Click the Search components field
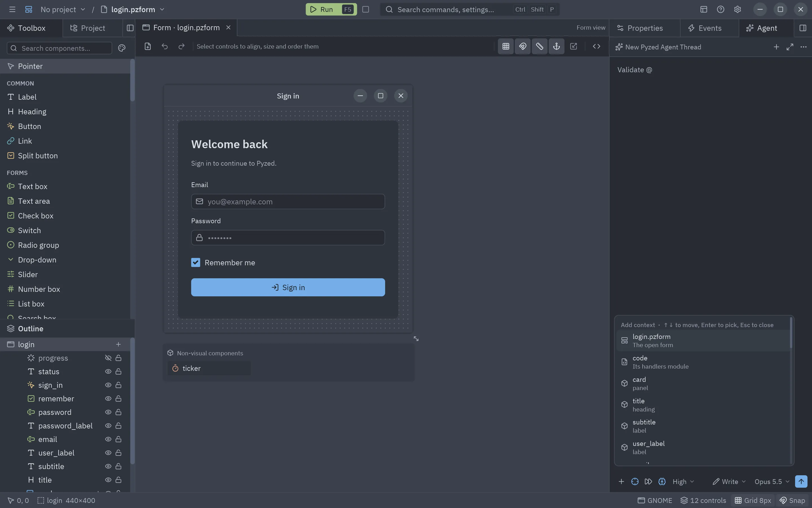Image resolution: width=812 pixels, height=508 pixels. coord(59,48)
